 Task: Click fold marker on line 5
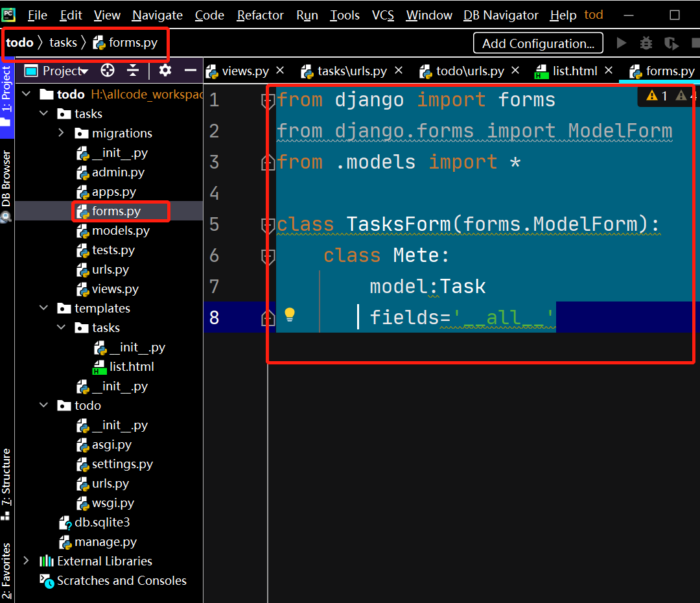click(268, 225)
